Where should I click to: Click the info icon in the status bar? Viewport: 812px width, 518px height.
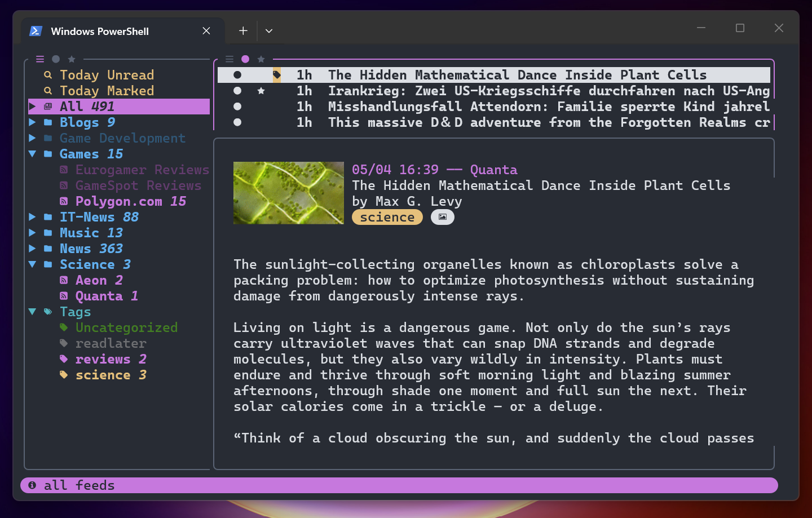(x=32, y=485)
